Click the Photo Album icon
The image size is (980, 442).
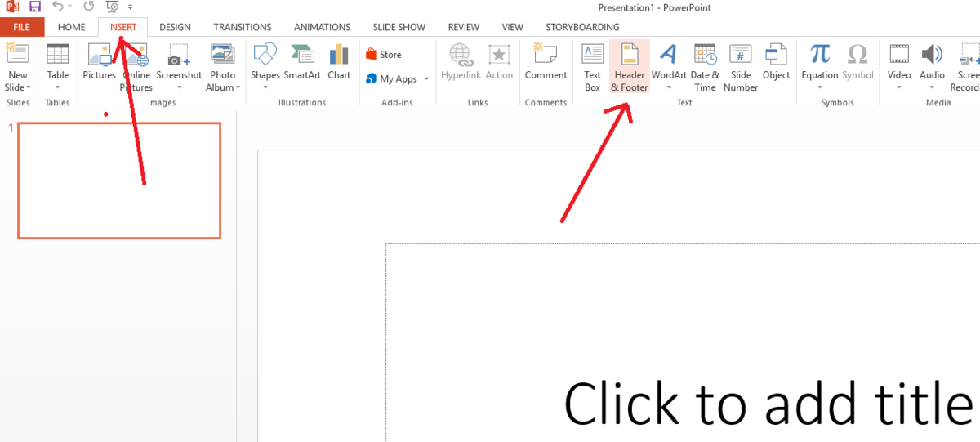(x=223, y=56)
